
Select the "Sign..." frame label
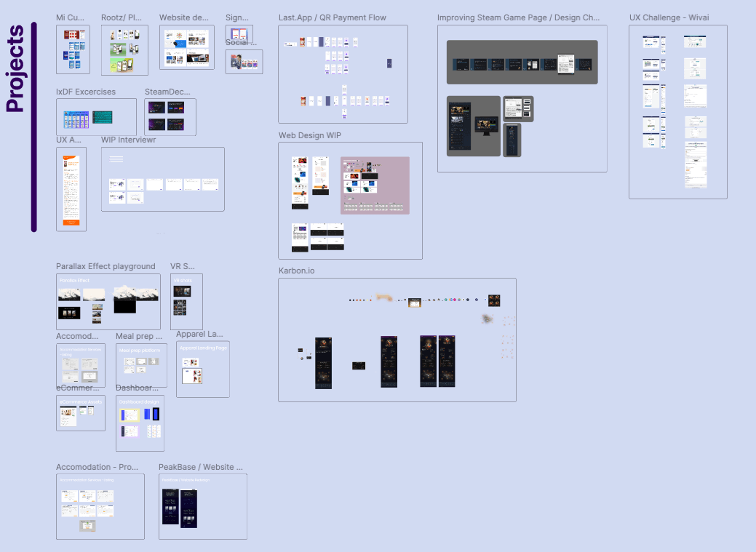(237, 17)
